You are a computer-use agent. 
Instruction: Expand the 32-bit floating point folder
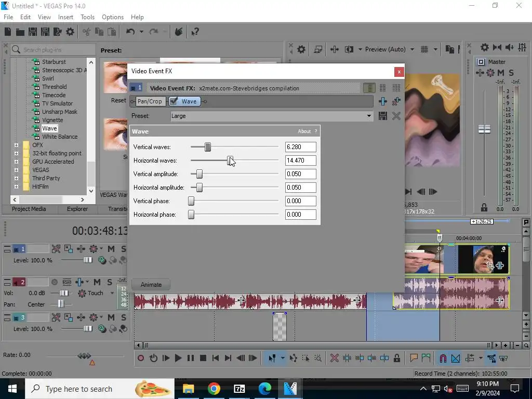coord(16,153)
